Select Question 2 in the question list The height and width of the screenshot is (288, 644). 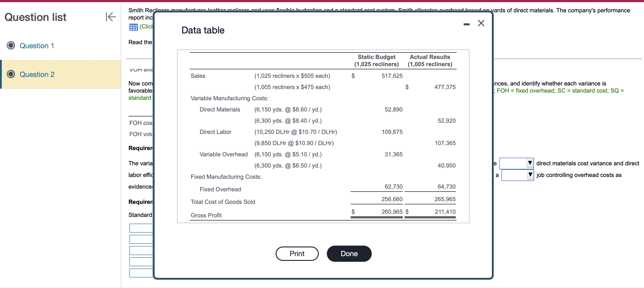tap(37, 74)
